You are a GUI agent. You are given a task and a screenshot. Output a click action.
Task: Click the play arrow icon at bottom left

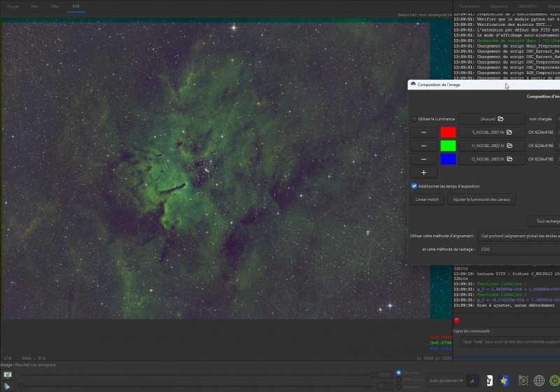(x=7, y=386)
